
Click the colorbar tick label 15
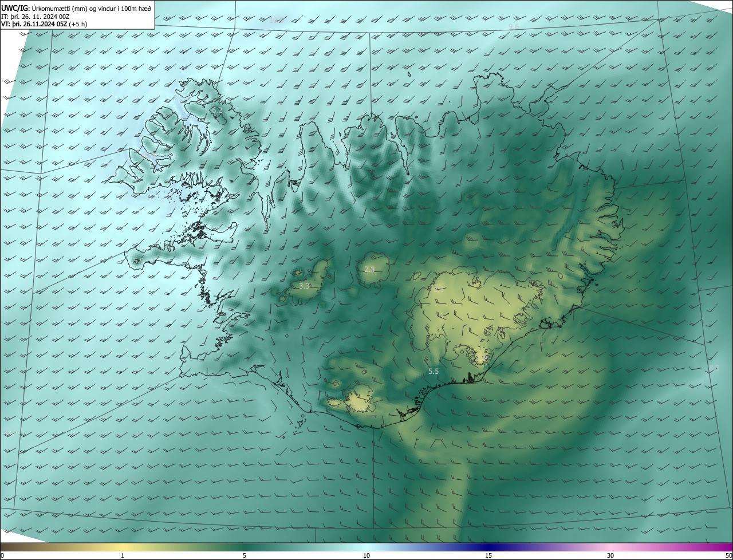[488, 555]
